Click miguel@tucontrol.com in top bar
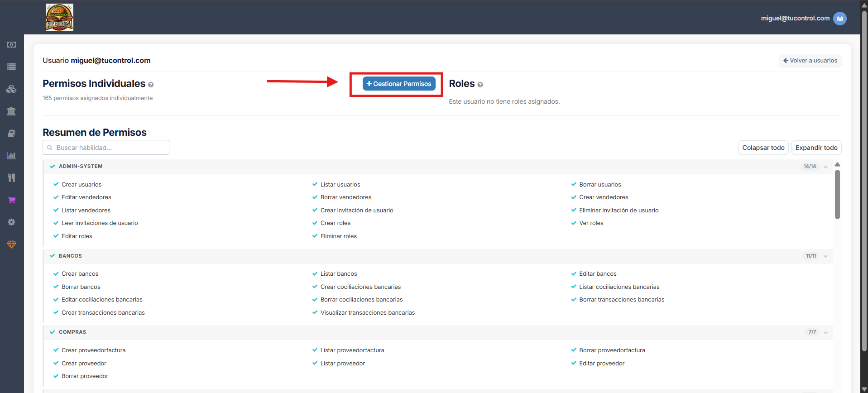 [x=795, y=18]
